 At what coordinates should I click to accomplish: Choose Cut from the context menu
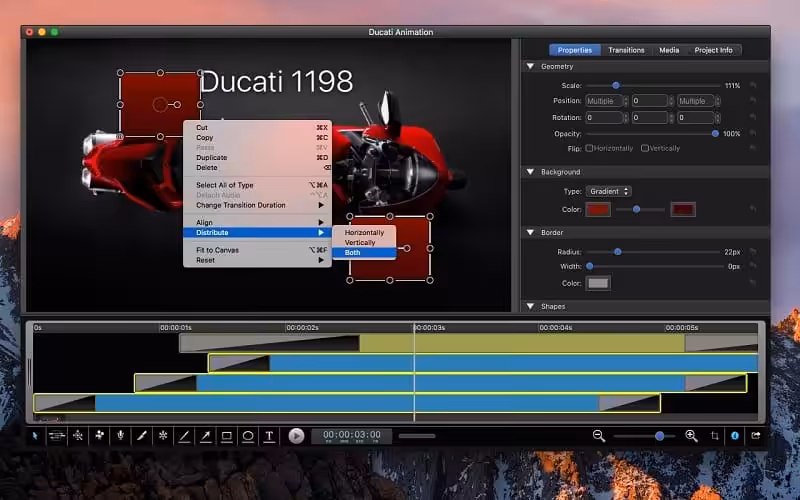click(257, 128)
